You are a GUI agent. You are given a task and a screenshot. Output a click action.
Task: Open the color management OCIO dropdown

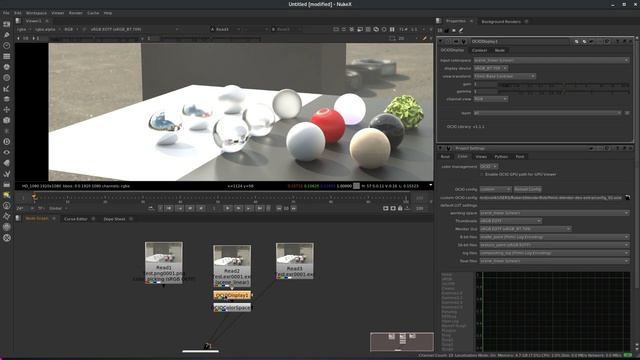tap(489, 167)
